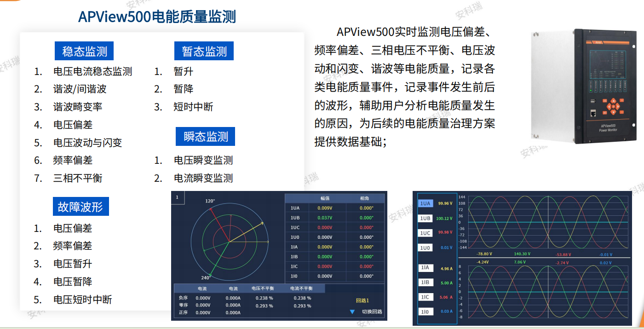Select list item 谐波畸变率

(78, 107)
